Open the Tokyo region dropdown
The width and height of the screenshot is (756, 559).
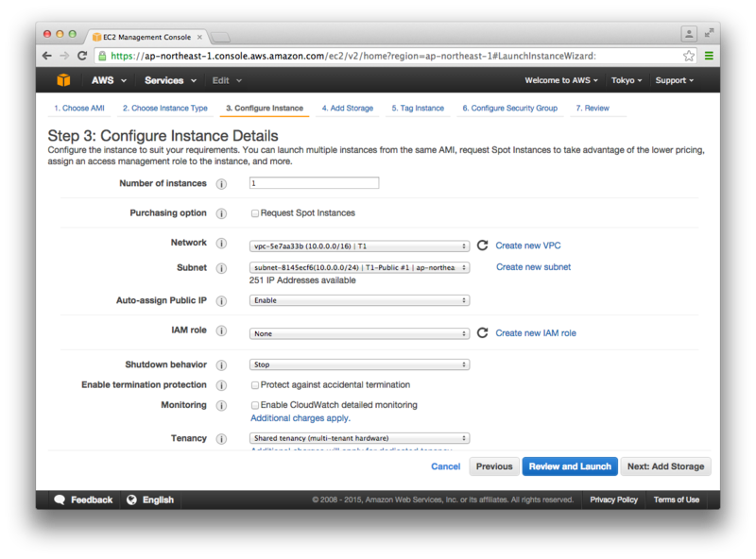(x=627, y=80)
